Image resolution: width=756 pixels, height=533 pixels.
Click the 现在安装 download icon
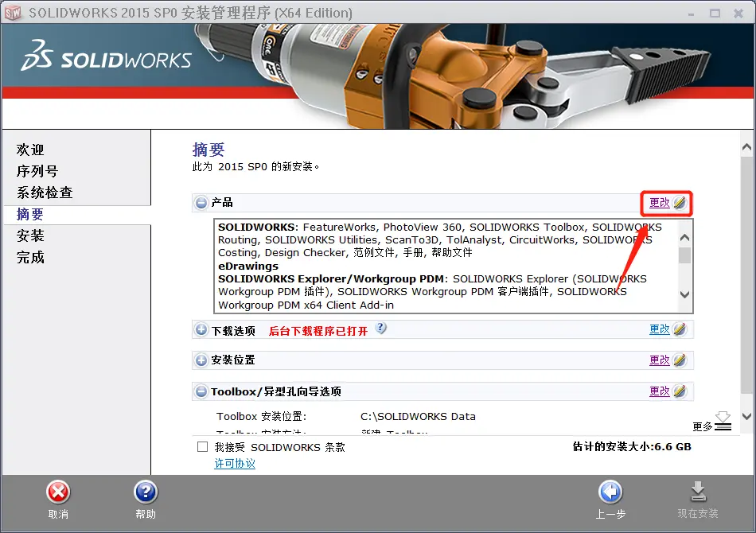click(x=698, y=492)
